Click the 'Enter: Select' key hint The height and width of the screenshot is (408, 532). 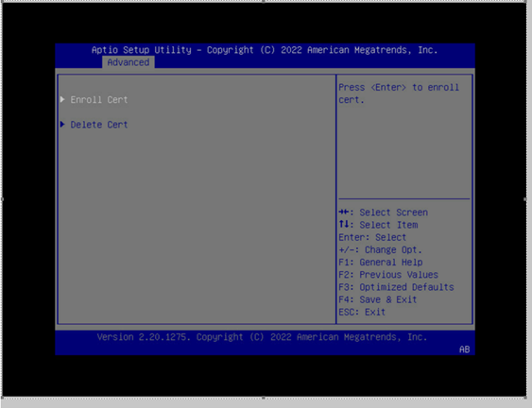pyautogui.click(x=372, y=237)
